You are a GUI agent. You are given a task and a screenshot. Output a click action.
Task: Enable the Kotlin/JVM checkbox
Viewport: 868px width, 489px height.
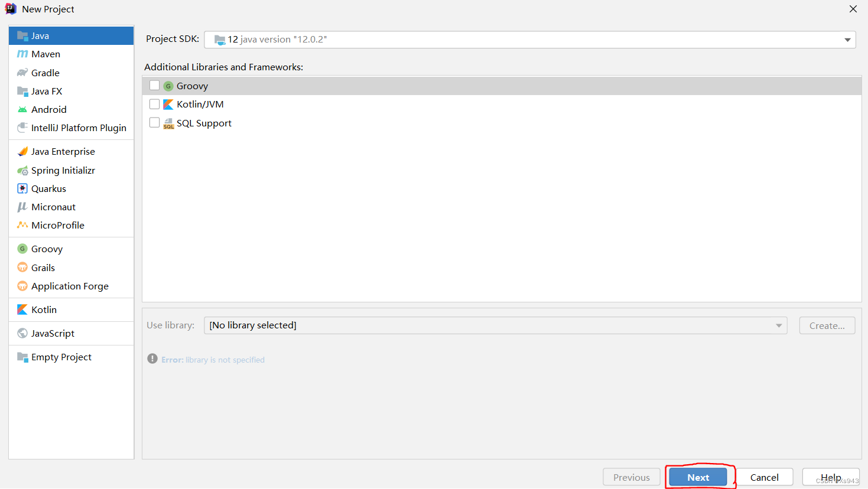[155, 104]
